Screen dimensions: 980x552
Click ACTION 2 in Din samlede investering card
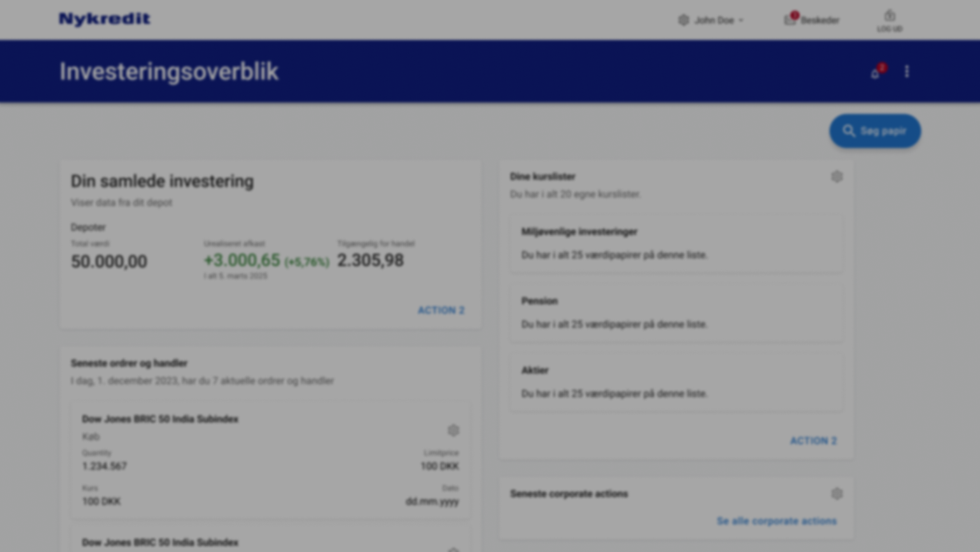click(x=441, y=310)
